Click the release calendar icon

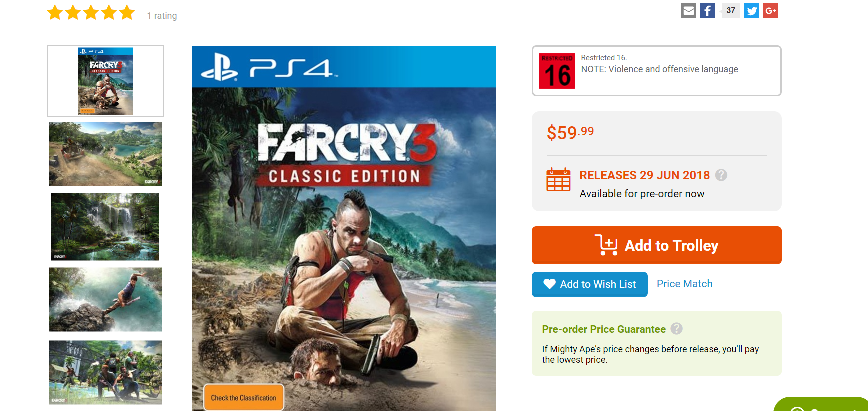[558, 180]
